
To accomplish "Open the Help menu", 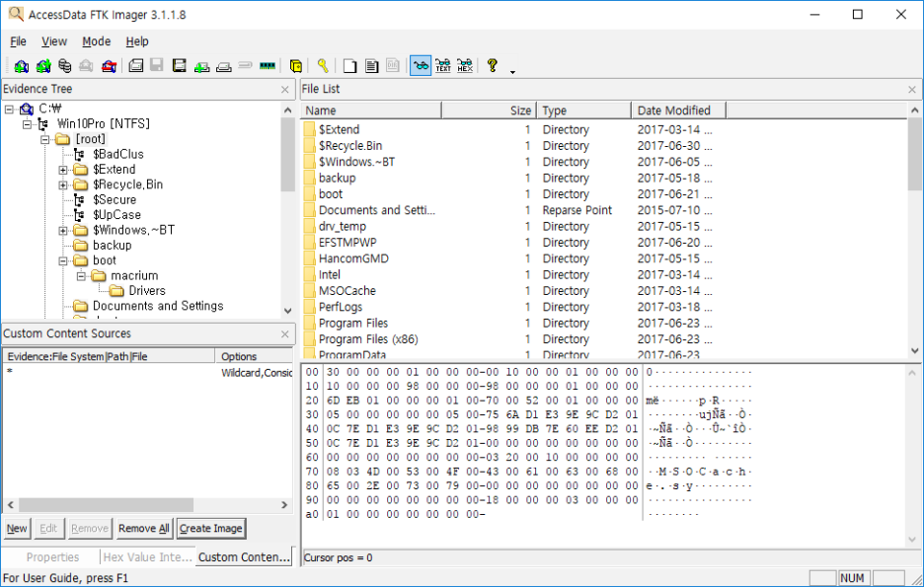I will [136, 41].
